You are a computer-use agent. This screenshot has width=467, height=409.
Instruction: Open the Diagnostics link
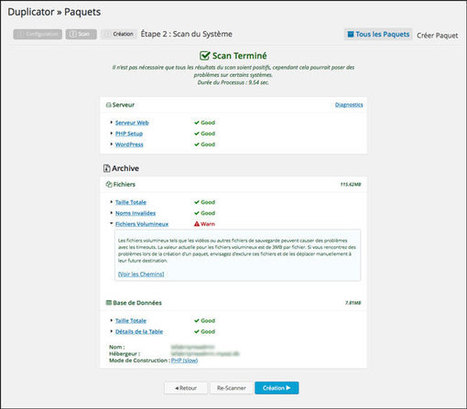tap(349, 105)
